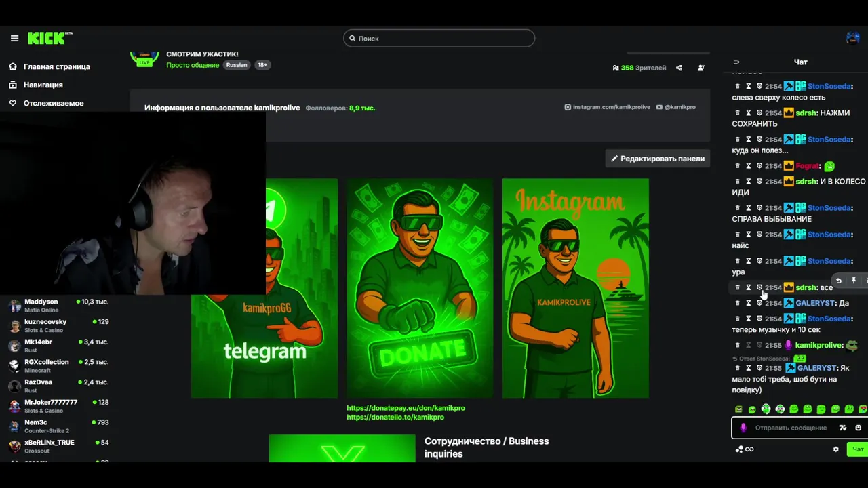Click the 'Сотрудничество / Business inquiries' heading

click(486, 447)
